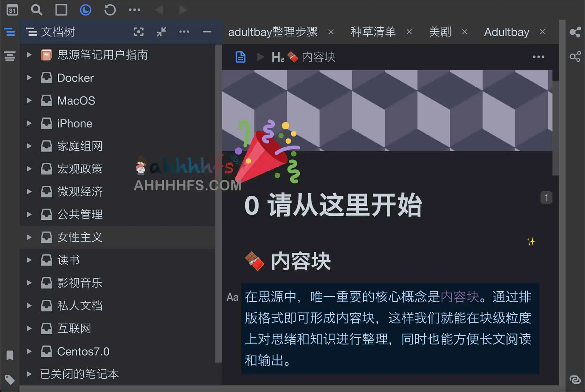Image resolution: width=585 pixels, height=392 pixels.
Task: Expand the 读书 notebook entry
Action: (29, 260)
